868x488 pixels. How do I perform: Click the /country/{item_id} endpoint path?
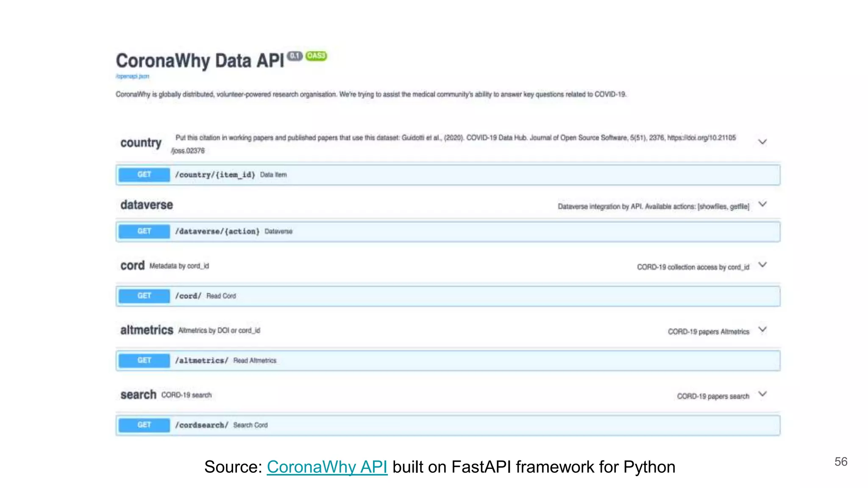point(215,175)
